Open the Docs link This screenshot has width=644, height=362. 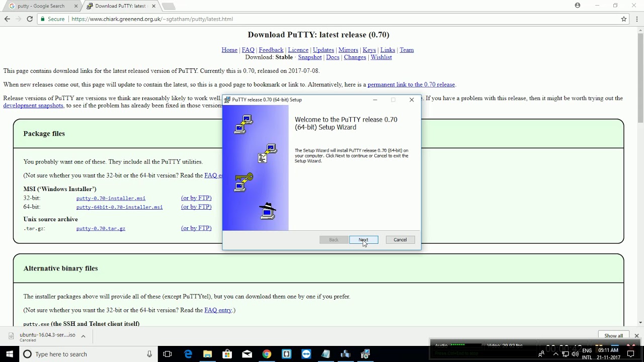tap(333, 57)
